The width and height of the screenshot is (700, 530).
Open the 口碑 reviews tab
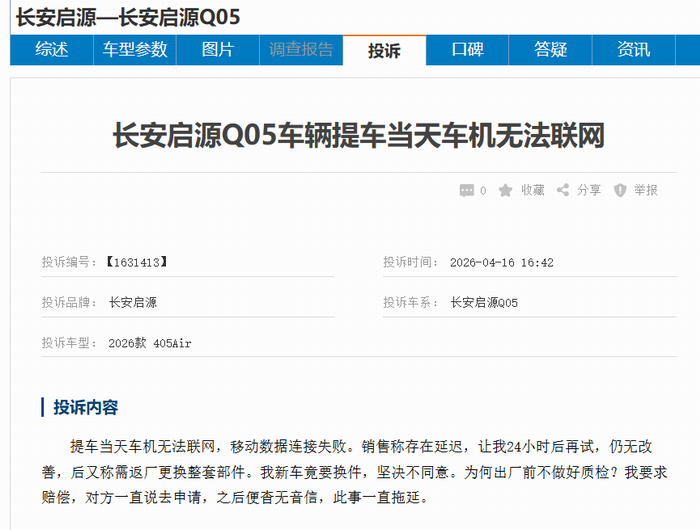tap(467, 50)
